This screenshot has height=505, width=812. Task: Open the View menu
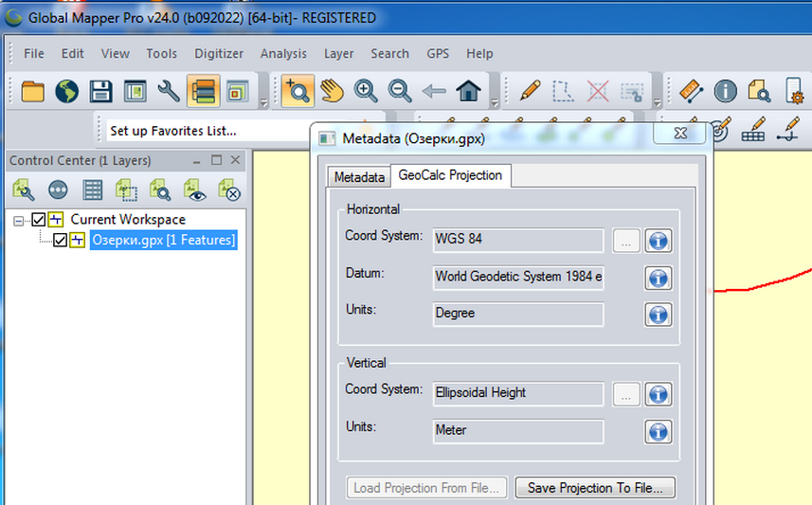point(115,54)
